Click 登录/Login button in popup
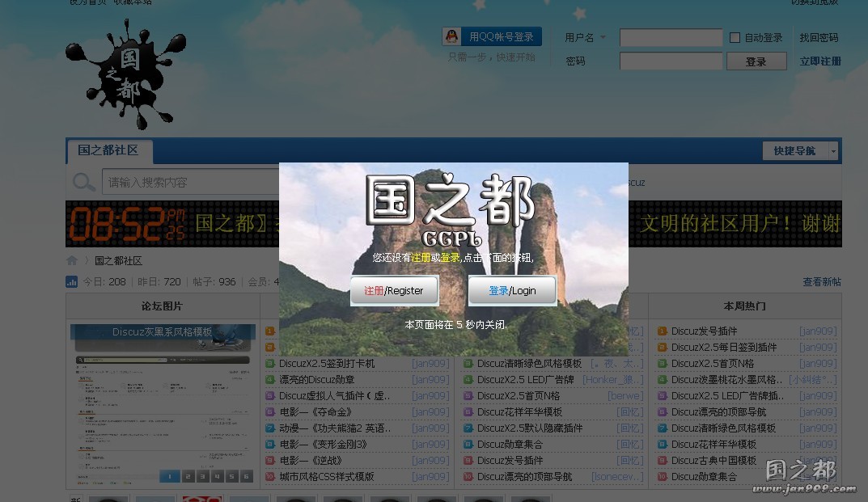Viewport: 868px width, 502px height. coord(512,290)
